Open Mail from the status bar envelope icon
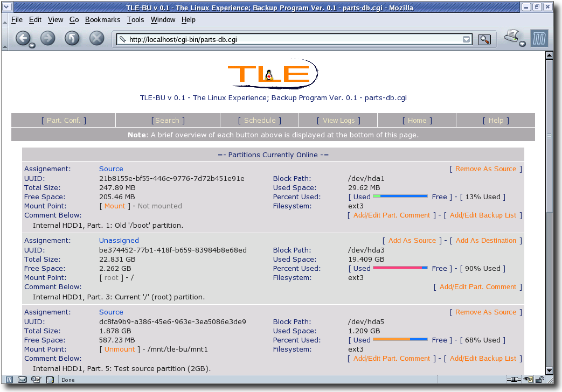The image size is (562, 392). [x=22, y=380]
